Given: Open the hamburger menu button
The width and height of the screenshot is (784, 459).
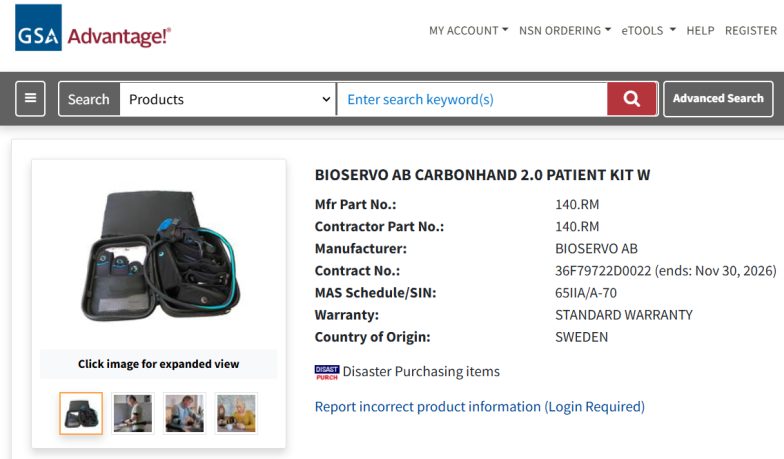Looking at the screenshot, I should coord(30,99).
